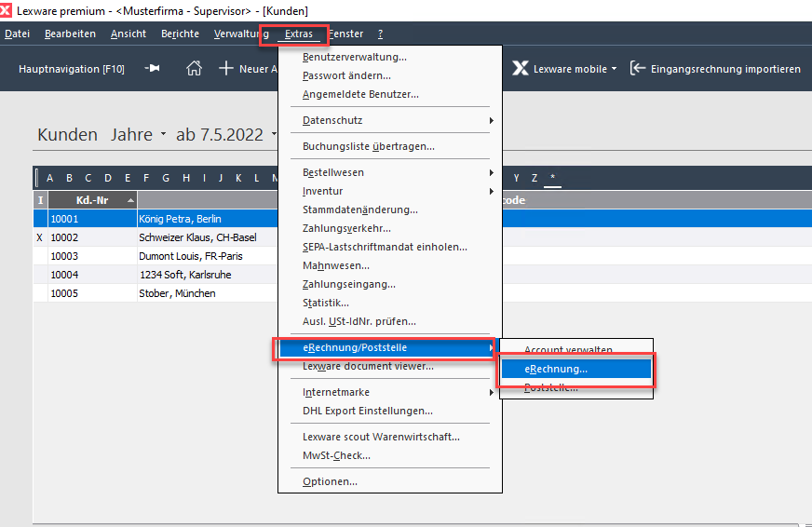812x527 pixels.
Task: Click the X marker in row 10002
Action: [x=40, y=237]
